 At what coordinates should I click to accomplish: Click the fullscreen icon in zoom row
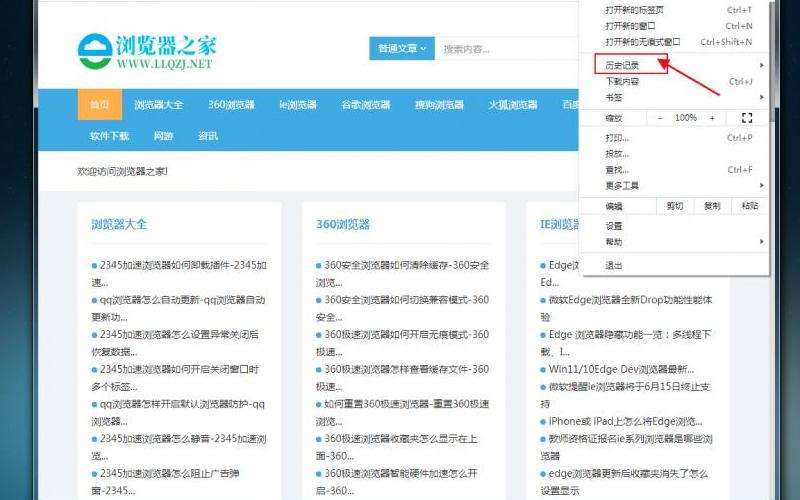coord(747,118)
